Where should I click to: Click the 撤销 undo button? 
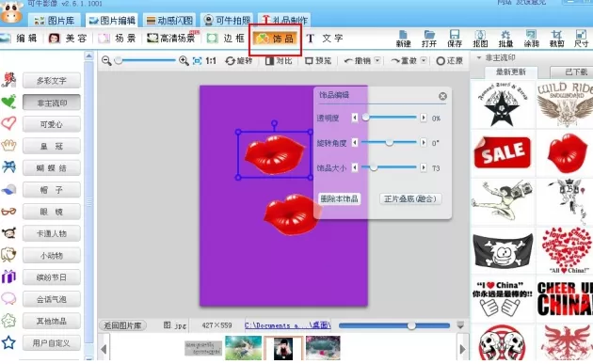click(x=358, y=61)
